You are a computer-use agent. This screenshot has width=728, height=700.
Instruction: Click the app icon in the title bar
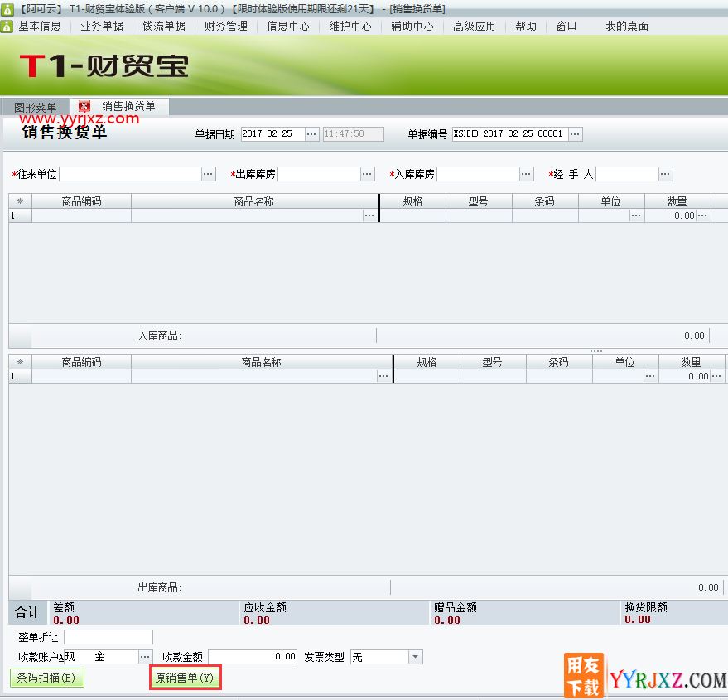[7, 9]
